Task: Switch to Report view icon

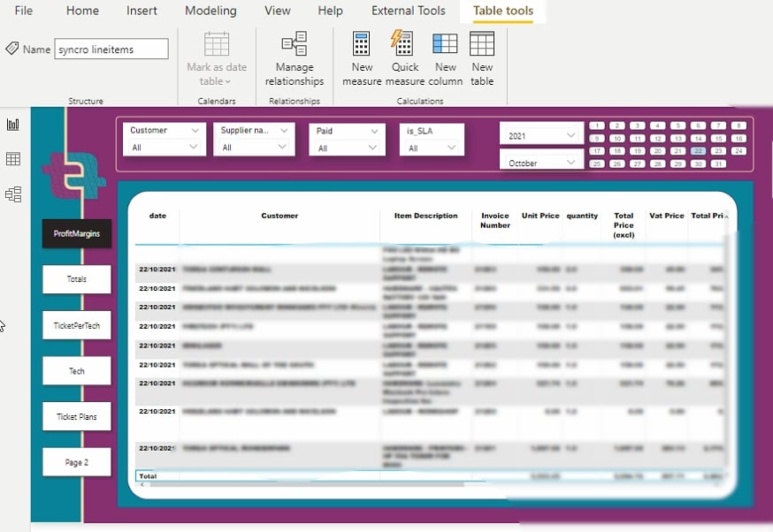Action: coord(13,124)
